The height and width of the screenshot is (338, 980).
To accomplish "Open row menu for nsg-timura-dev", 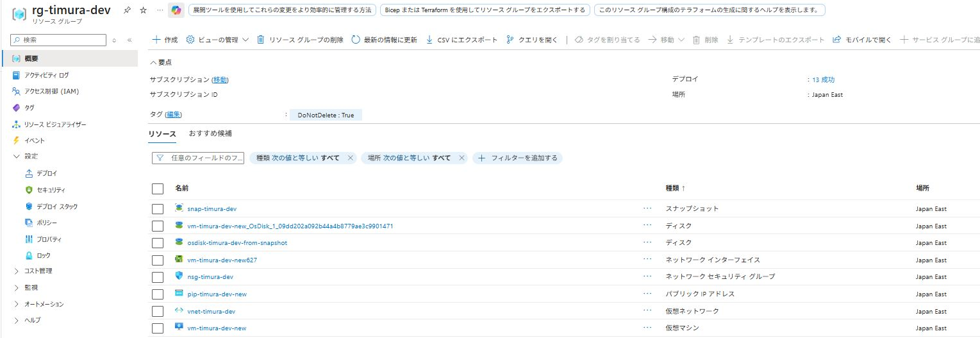I will pos(647,276).
